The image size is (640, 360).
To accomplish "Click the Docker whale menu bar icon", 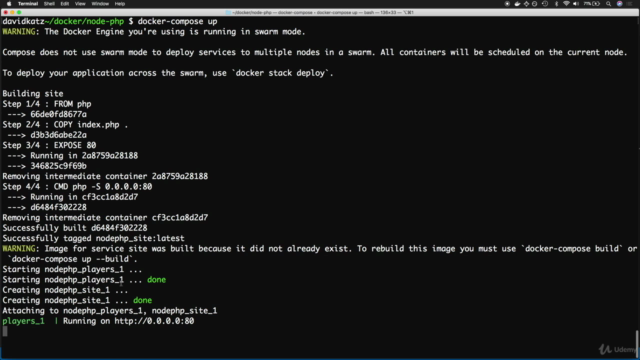I will (x=517, y=4).
